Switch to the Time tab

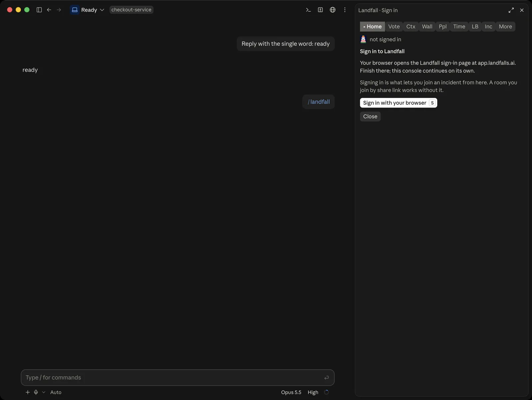(459, 27)
